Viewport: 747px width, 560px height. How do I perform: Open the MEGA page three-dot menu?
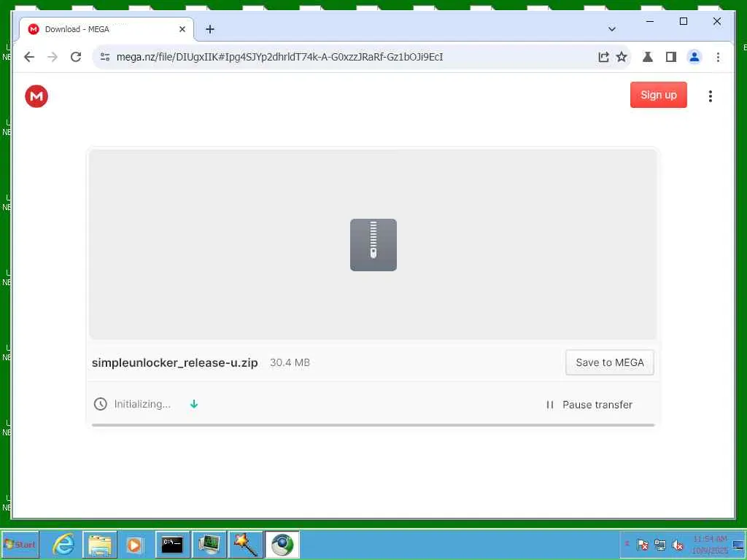click(x=711, y=96)
